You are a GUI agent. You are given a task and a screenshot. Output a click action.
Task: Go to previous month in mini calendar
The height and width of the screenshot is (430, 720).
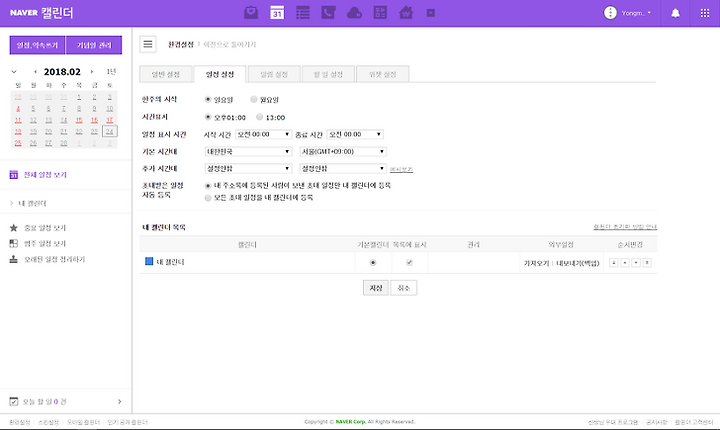point(35,72)
